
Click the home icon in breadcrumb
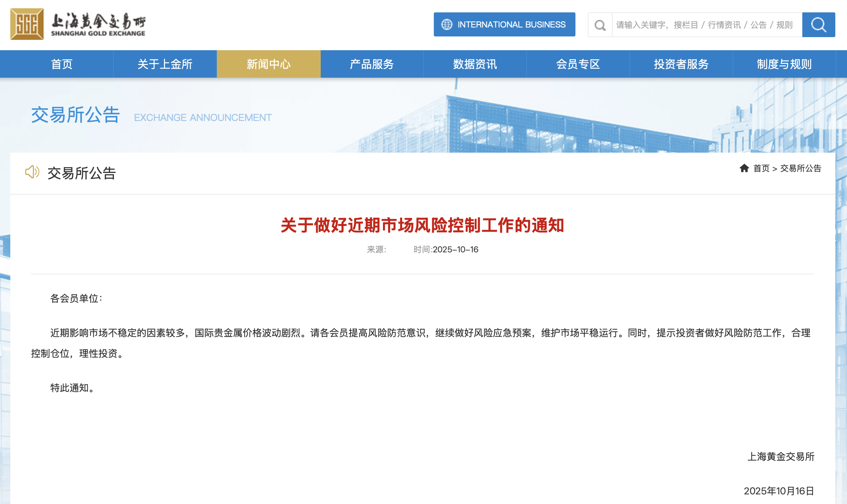point(744,168)
